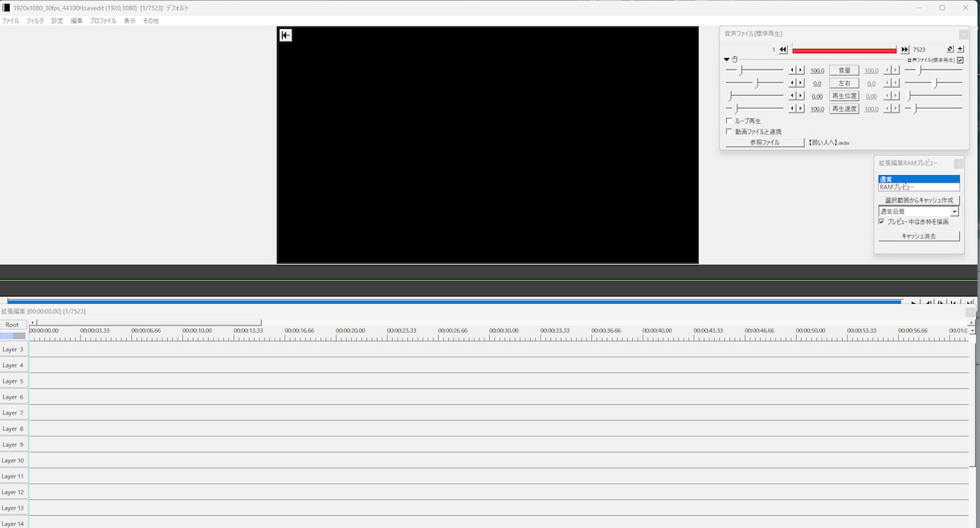
Task: Open the ファイル menu
Action: pos(10,21)
